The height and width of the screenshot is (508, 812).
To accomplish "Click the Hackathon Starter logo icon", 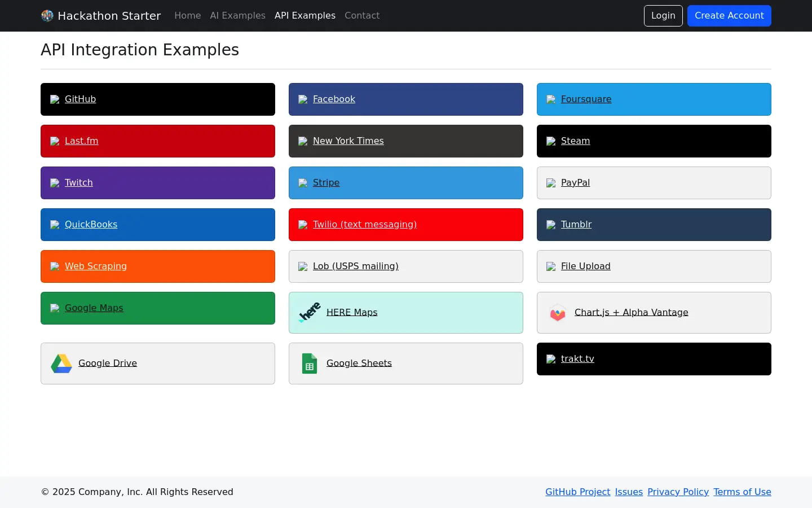I will tap(47, 16).
